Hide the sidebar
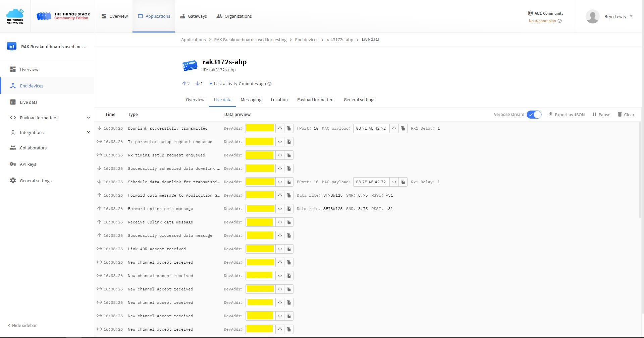 pyautogui.click(x=22, y=325)
